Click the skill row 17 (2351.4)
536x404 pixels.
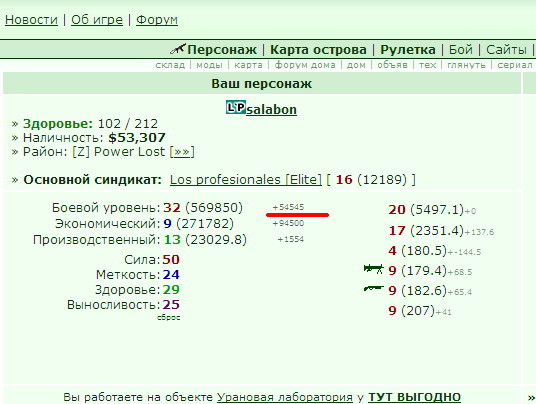click(441, 231)
